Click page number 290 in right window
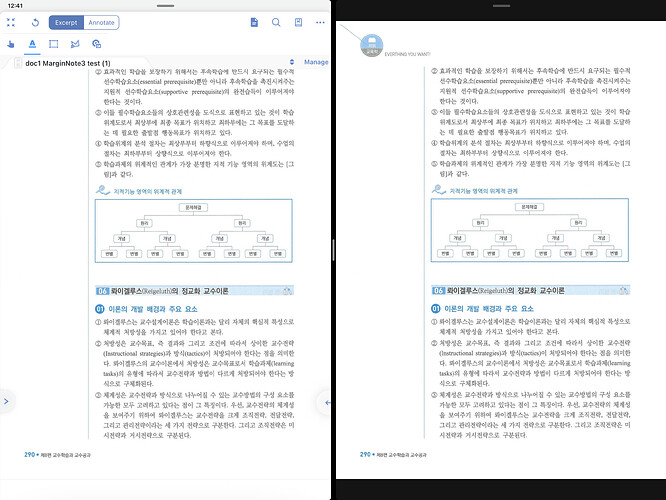Image resolution: width=666 pixels, height=500 pixels. click(x=365, y=454)
